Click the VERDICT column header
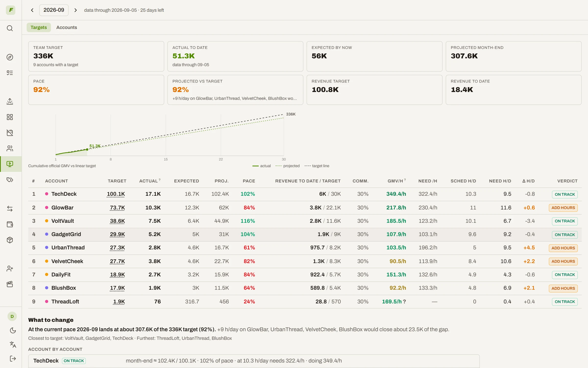The image size is (588, 368). click(567, 181)
